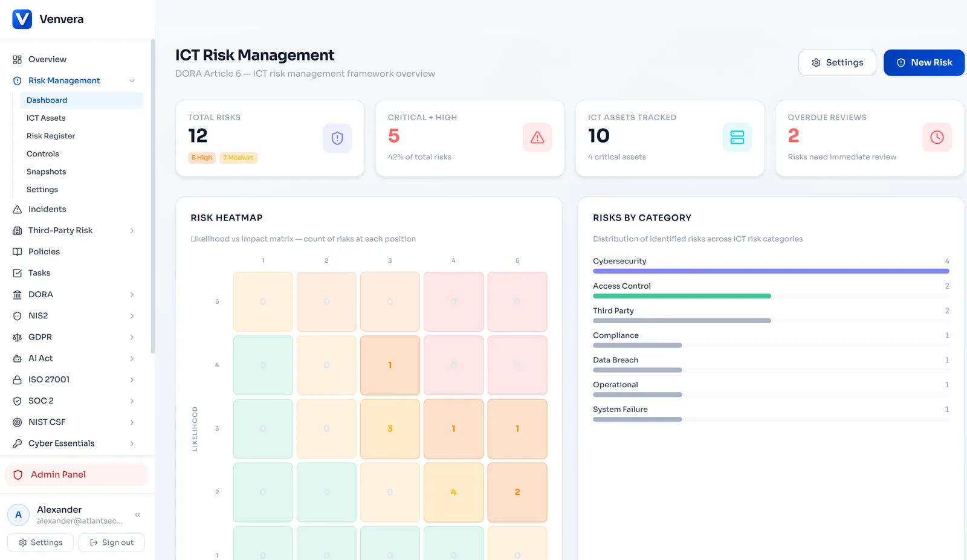Click the AI Act robot icon
The width and height of the screenshot is (967, 560).
click(18, 358)
